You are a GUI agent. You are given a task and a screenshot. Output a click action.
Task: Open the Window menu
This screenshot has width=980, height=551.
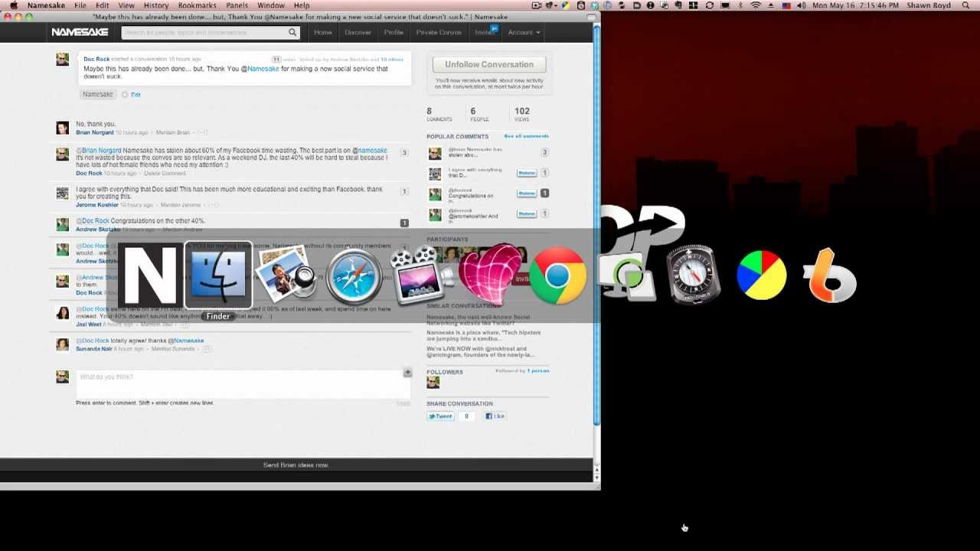pos(270,5)
